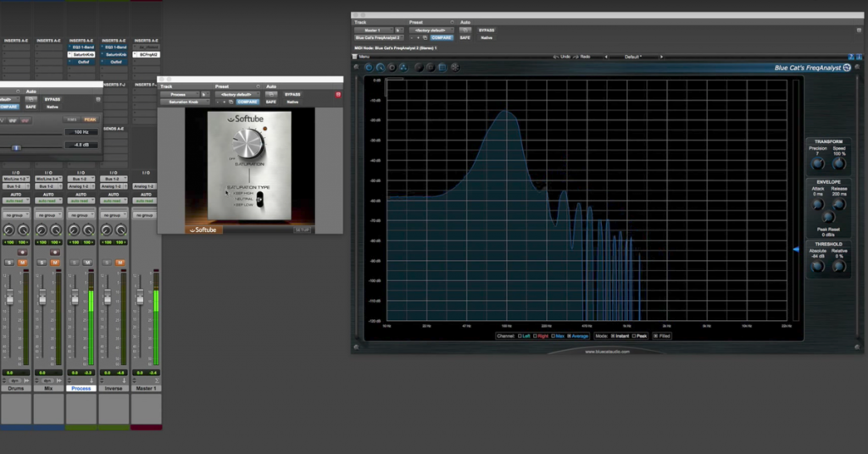The image size is (868, 454).
Task: Open the Master 1 track selector dropdown
Action: tap(373, 30)
